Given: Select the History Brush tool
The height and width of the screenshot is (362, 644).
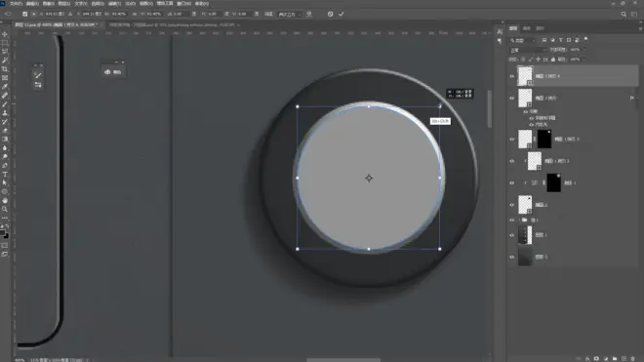Looking at the screenshot, I should (x=5, y=122).
